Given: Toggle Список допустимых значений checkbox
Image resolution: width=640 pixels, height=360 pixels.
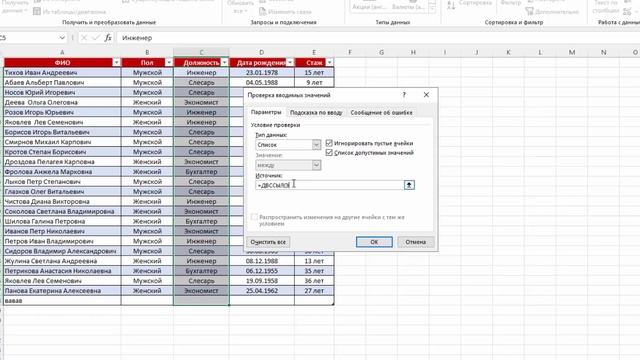Looking at the screenshot, I should coord(329,153).
